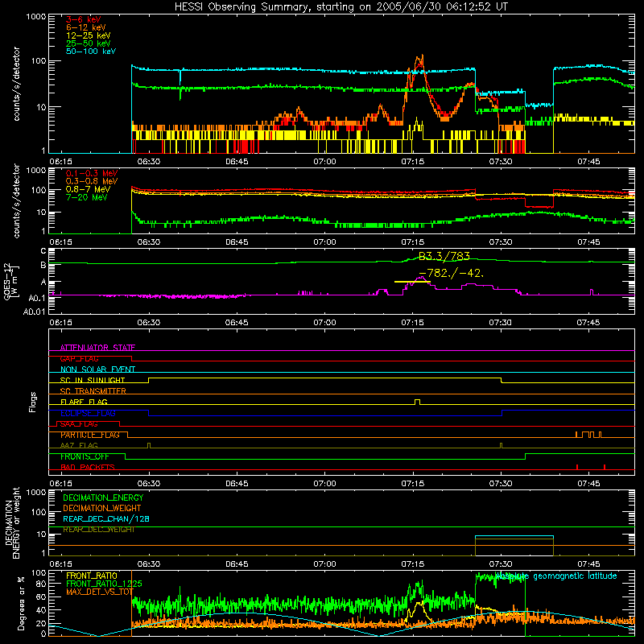The width and height of the screenshot is (644, 644).
Task: Select the MAX_DET_VS_TOT legend label
Action: 100,592
